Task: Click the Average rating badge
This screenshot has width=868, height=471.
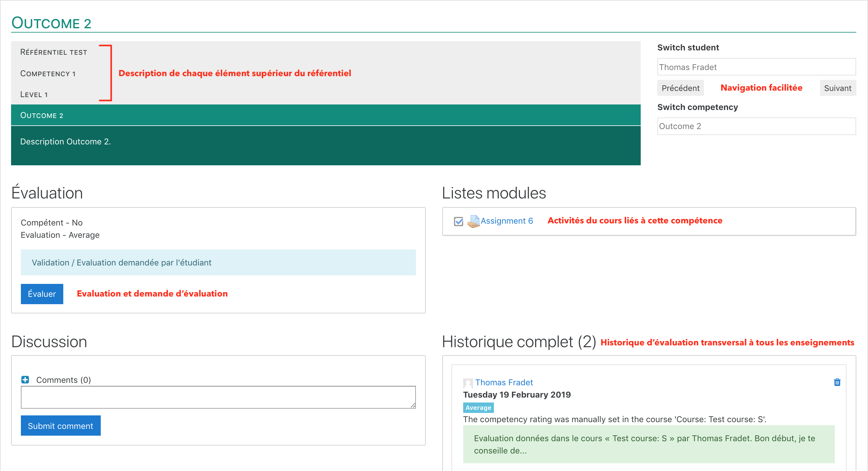Action: 478,408
